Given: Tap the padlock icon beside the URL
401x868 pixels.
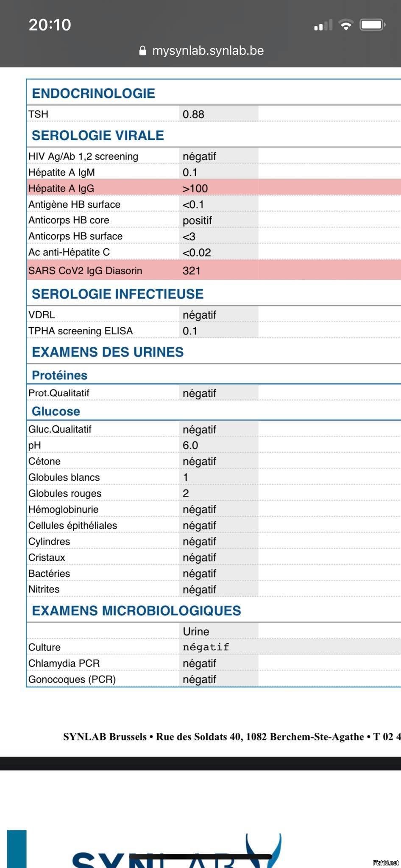Looking at the screenshot, I should coord(142,51).
